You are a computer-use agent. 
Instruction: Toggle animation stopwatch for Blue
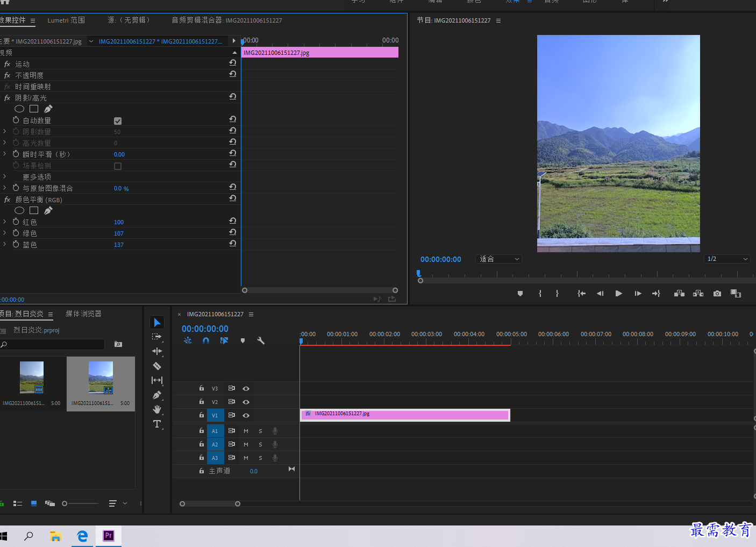pyautogui.click(x=16, y=244)
